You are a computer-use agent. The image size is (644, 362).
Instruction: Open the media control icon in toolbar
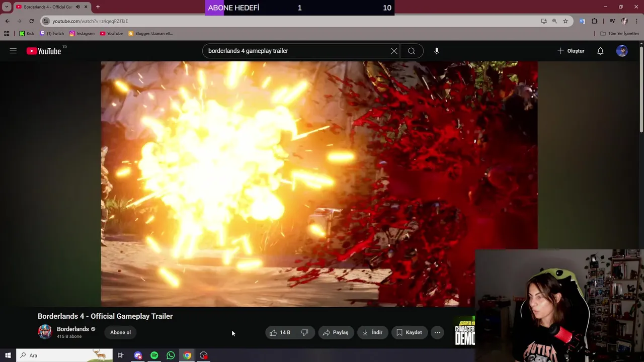[x=612, y=21]
